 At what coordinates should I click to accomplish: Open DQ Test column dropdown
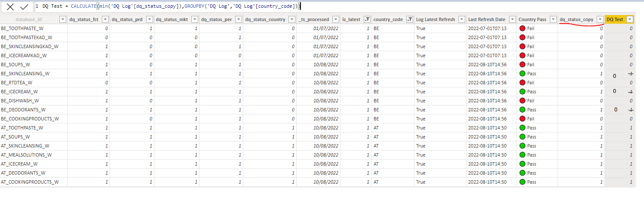coord(630,19)
